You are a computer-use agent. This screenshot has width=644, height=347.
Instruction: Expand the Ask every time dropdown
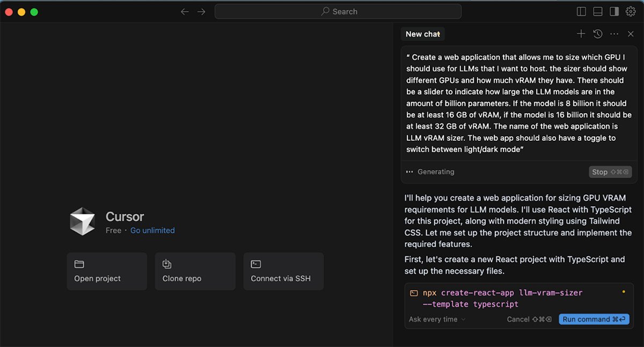click(x=437, y=319)
